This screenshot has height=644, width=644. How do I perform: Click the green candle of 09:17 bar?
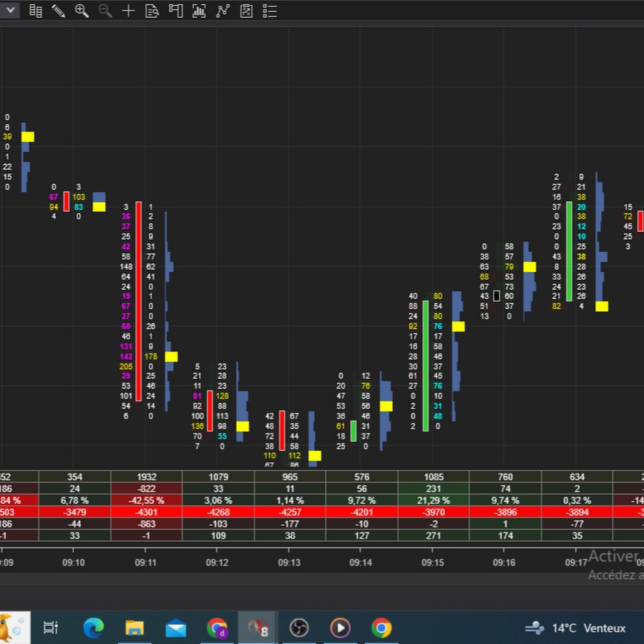569,251
